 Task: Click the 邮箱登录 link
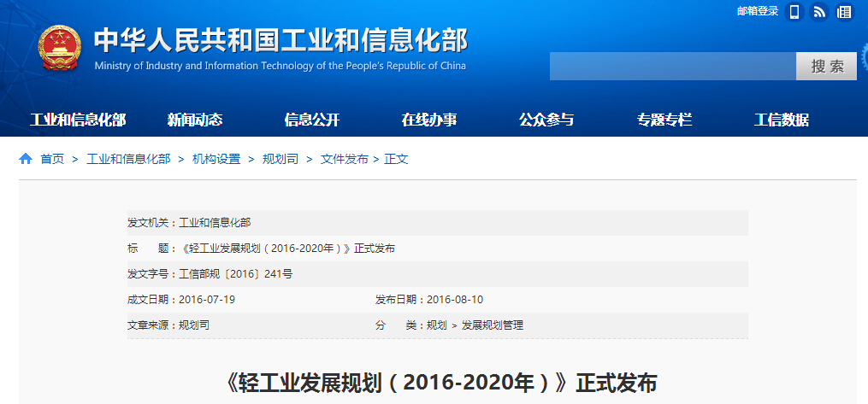(x=758, y=11)
